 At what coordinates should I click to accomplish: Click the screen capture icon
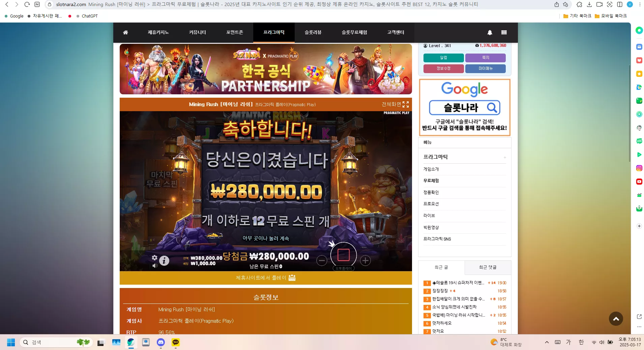pos(610,4)
